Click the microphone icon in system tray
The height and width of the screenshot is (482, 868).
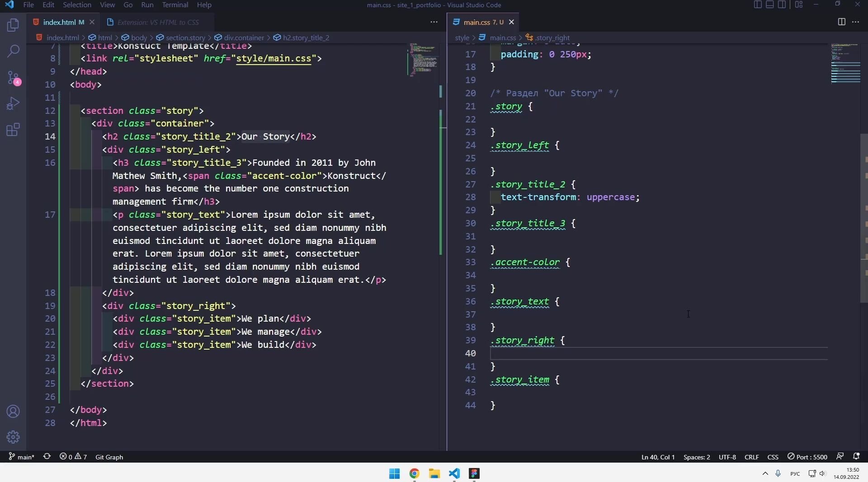(x=778, y=473)
